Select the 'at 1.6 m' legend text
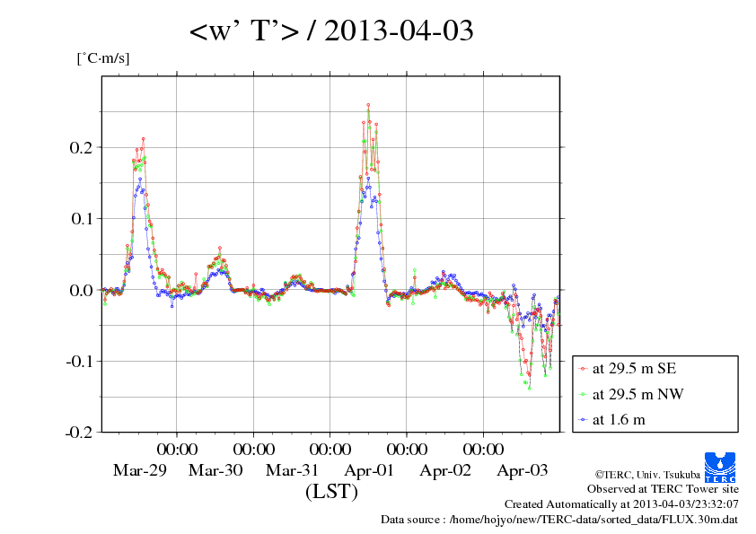Image resolution: width=756 pixels, height=534 pixels. pyautogui.click(x=619, y=419)
